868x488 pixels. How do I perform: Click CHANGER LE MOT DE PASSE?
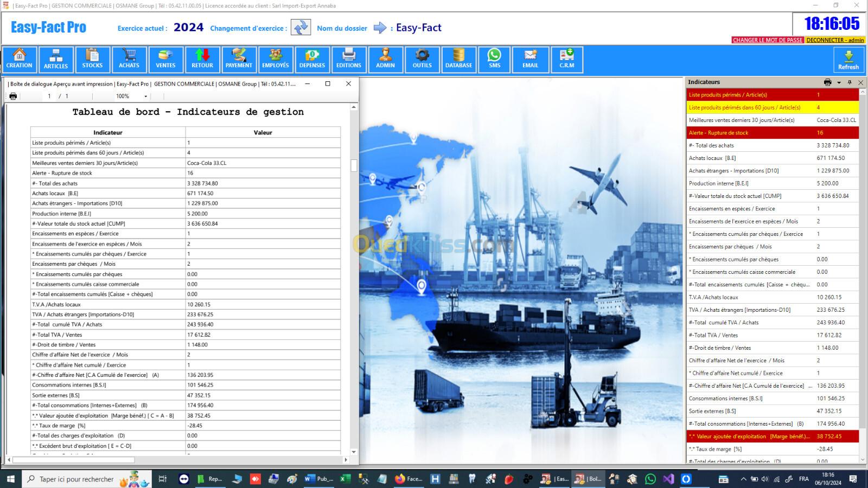coord(767,40)
